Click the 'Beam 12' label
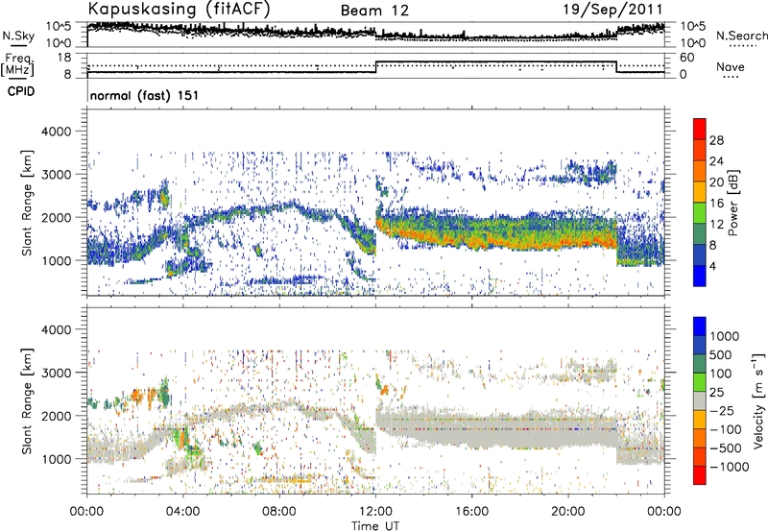Image resolution: width=768 pixels, height=532 pixels. tap(374, 11)
